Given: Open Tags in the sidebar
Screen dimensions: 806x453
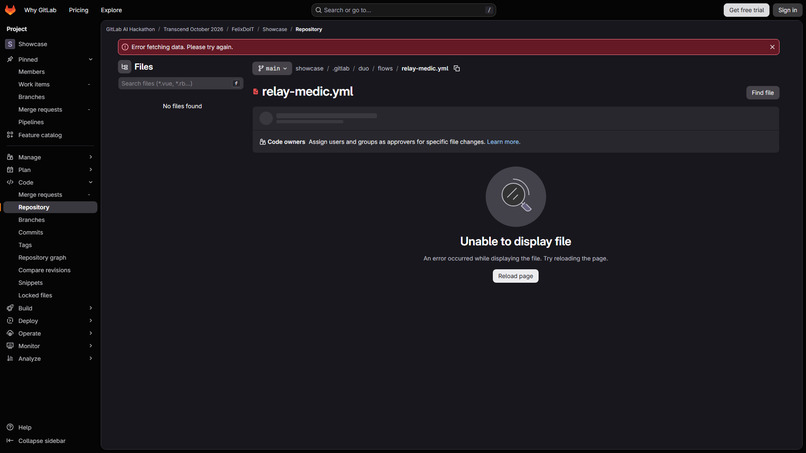Looking at the screenshot, I should coord(25,245).
